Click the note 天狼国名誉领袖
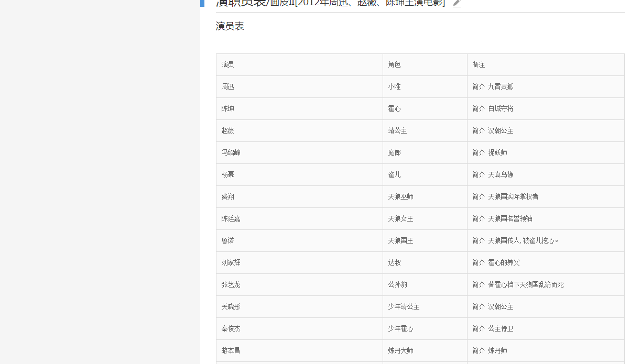 (510, 218)
